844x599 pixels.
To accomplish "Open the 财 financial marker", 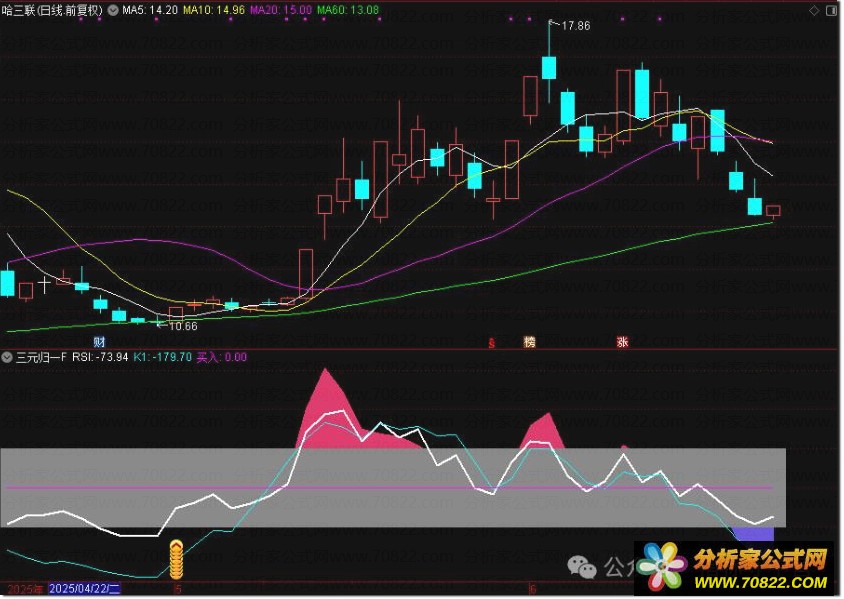I will 99,341.
